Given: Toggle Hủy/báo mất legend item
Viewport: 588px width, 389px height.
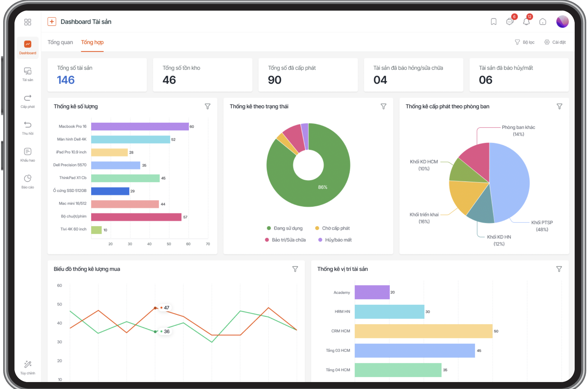Looking at the screenshot, I should pyautogui.click(x=335, y=240).
